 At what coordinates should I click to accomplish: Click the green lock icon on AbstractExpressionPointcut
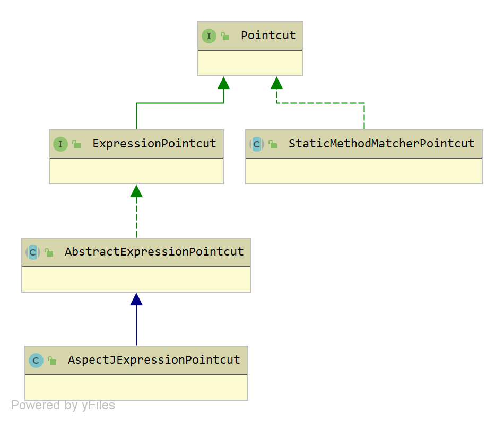coord(49,252)
